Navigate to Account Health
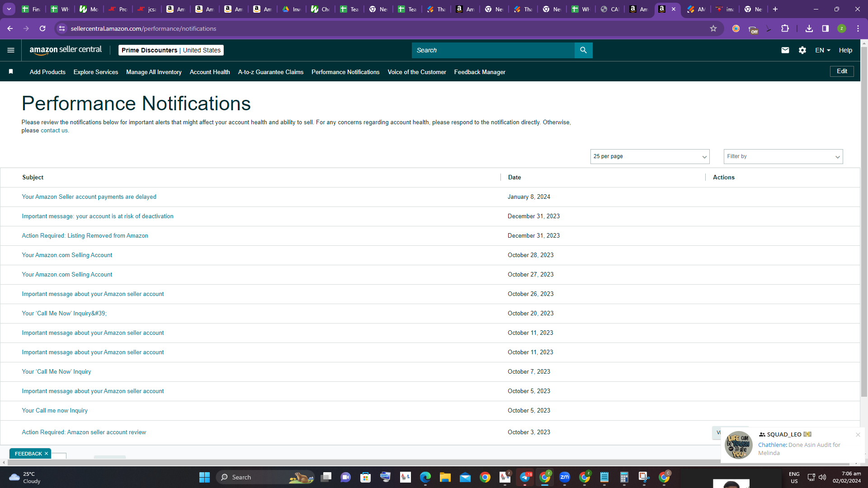Screen dimensions: 868x488 tap(210, 72)
